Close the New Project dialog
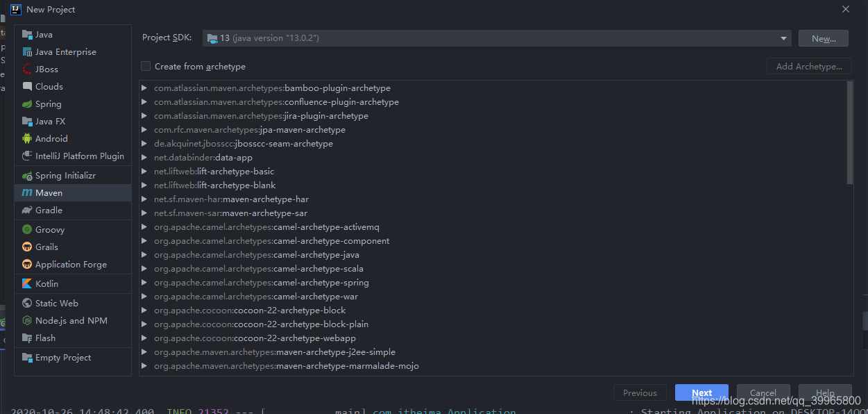Viewport: 868px width, 414px height. 846,10
